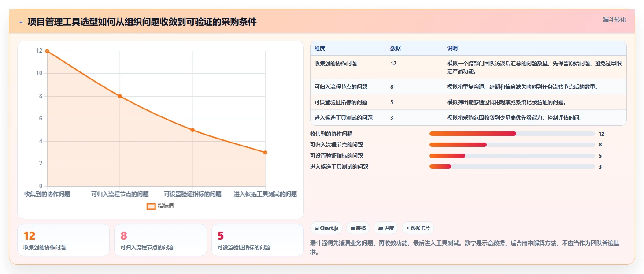Click the 漏斗转化 badge in the header
The image size is (644, 274).
click(614, 19)
